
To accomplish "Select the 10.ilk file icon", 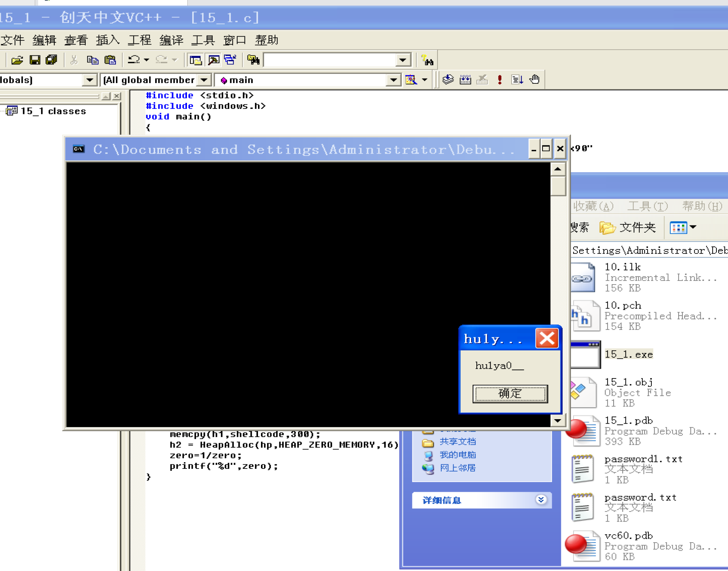I will pos(583,277).
